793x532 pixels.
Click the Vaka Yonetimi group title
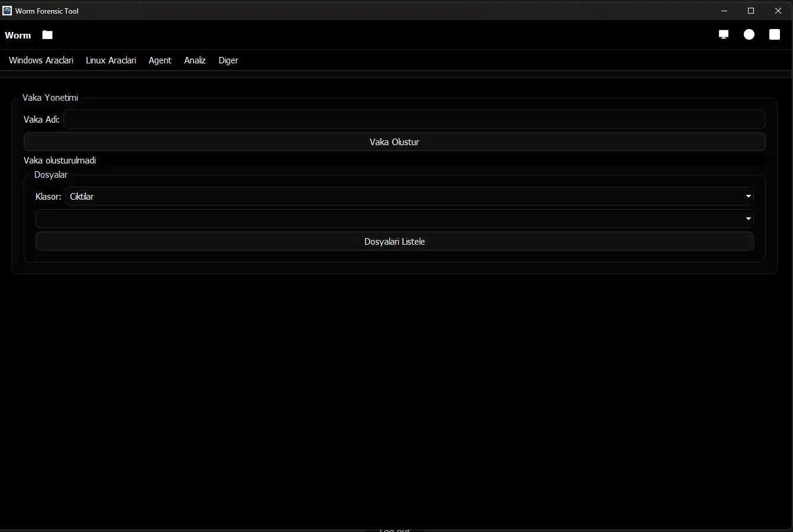(50, 98)
